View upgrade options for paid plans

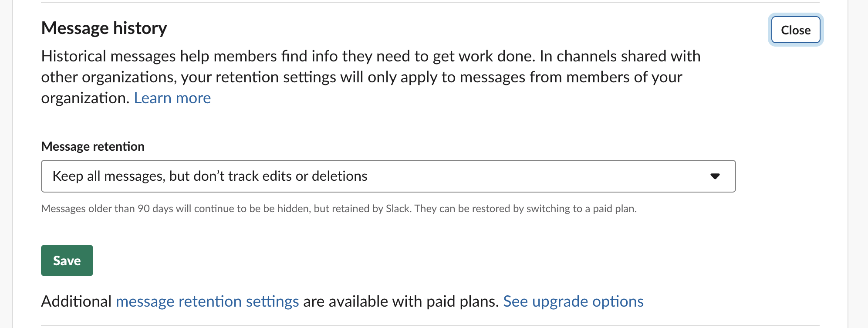(x=573, y=301)
